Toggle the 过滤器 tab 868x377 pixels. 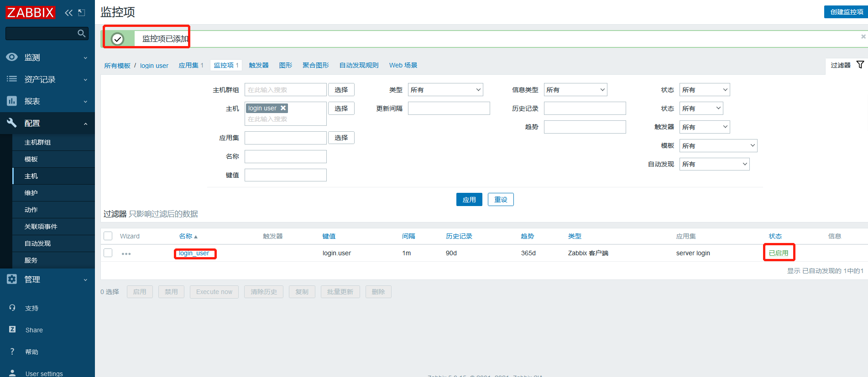click(x=847, y=65)
